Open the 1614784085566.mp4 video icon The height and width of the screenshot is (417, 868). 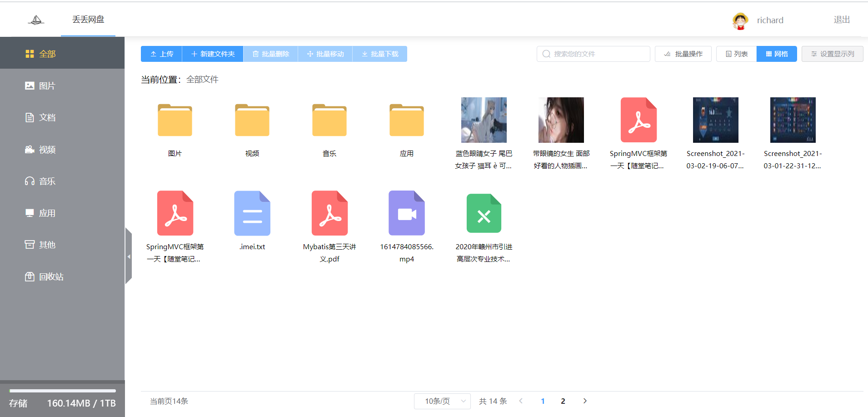click(x=407, y=213)
